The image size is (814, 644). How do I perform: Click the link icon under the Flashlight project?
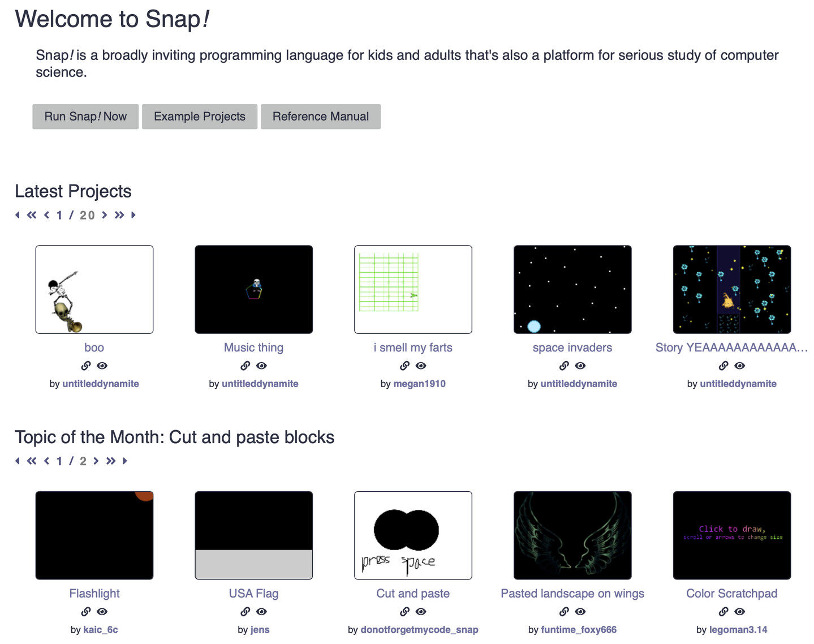[x=86, y=612]
